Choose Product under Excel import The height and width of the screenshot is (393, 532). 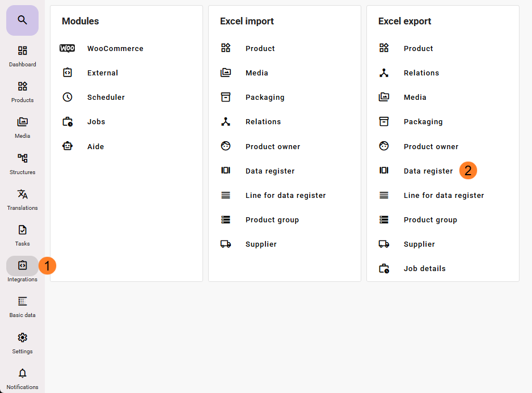260,49
